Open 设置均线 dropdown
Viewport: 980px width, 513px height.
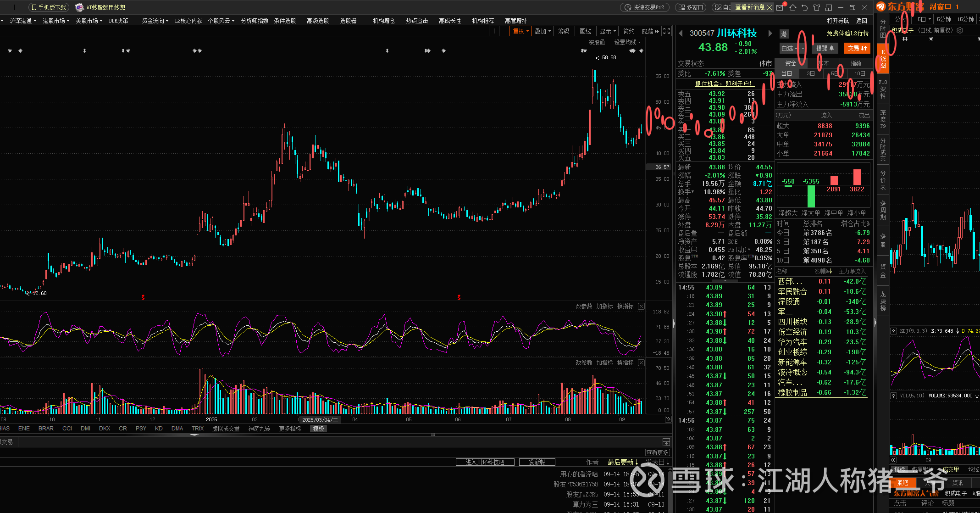pos(627,42)
